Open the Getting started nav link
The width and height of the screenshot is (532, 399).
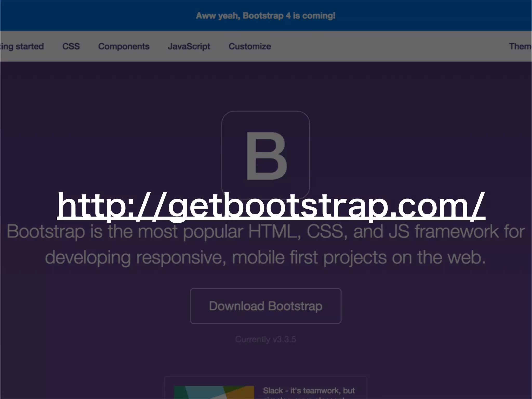pos(22,46)
